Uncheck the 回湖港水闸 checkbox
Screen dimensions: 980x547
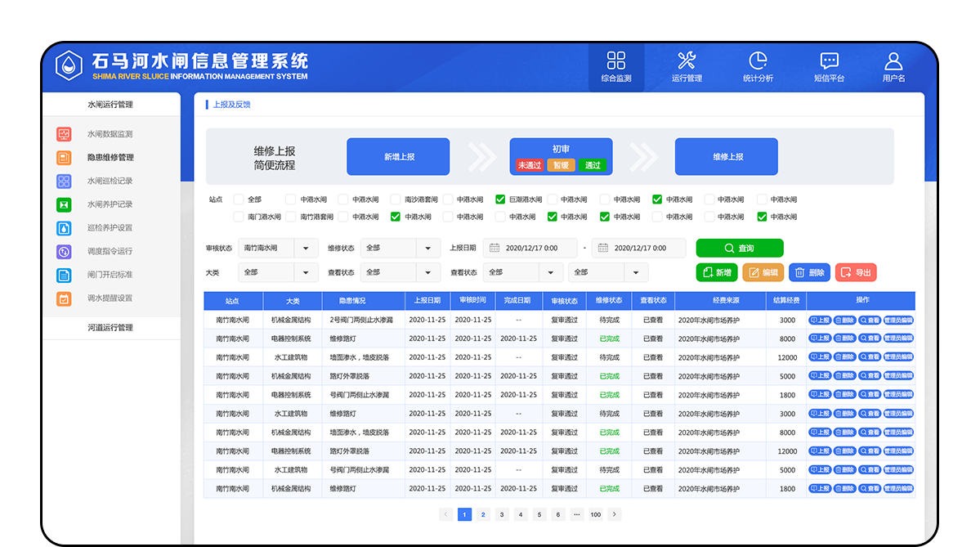tap(500, 199)
